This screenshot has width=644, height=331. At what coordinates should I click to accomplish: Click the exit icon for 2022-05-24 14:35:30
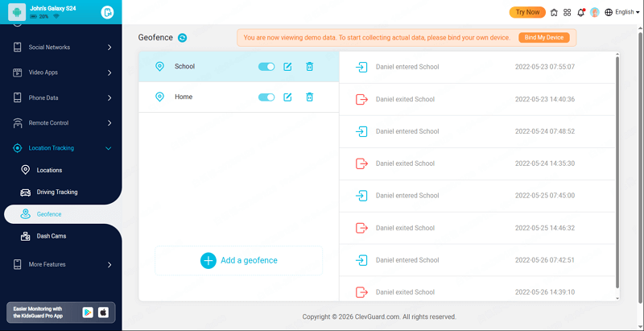361,163
